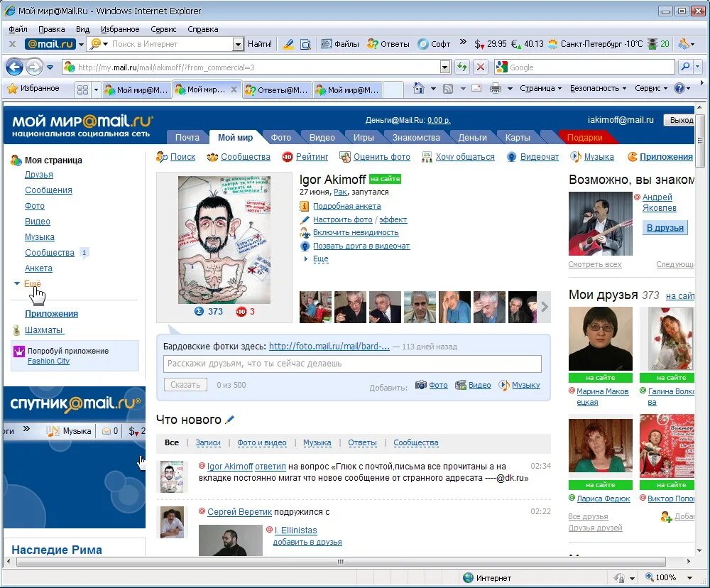Open Ответы in Mail.ru toolbar
The height and width of the screenshot is (588, 710).
coord(388,44)
